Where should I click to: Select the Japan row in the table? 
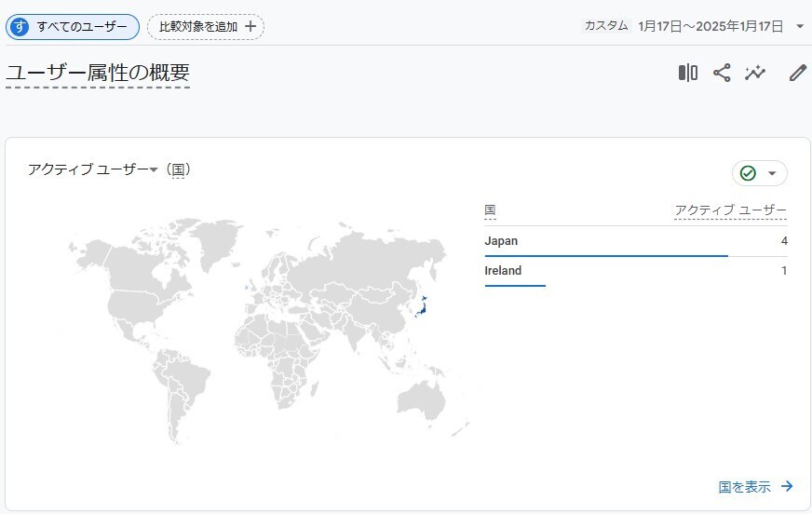pos(636,241)
